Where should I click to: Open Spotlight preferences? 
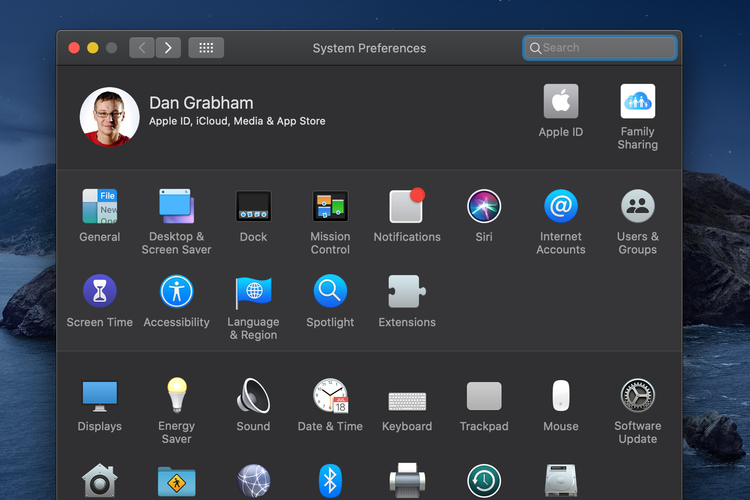330,291
